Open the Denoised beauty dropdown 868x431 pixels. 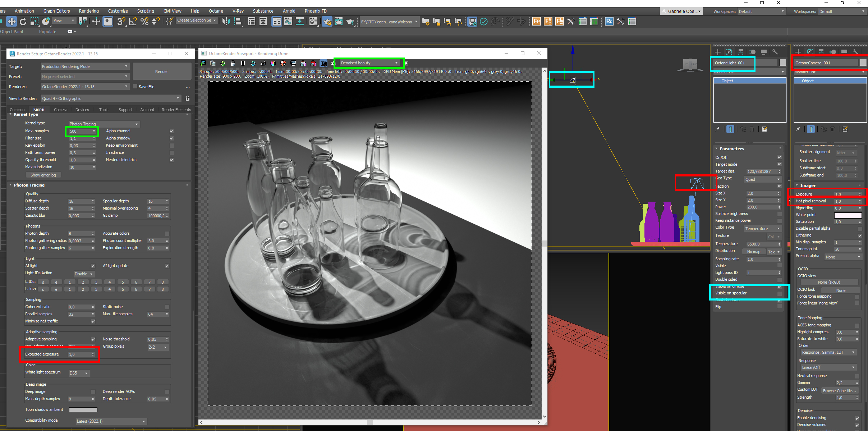[369, 63]
